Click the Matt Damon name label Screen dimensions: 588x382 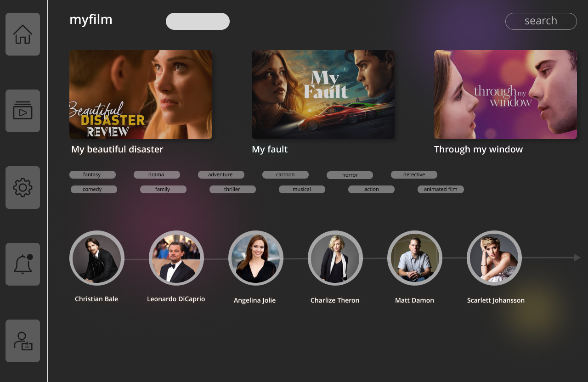click(x=414, y=300)
